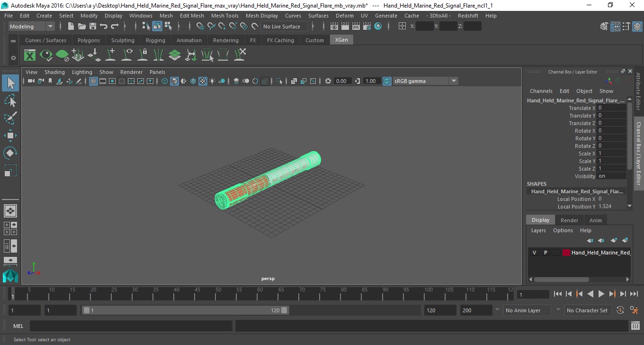Open the No Anim Layer dropdown
Image resolution: width=644 pixels, height=345 pixels.
528,310
